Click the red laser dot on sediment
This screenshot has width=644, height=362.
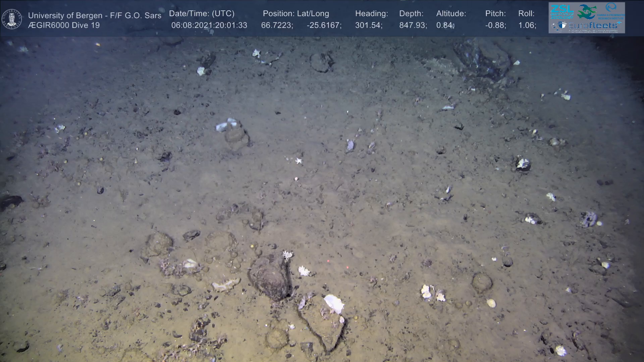(328, 261)
